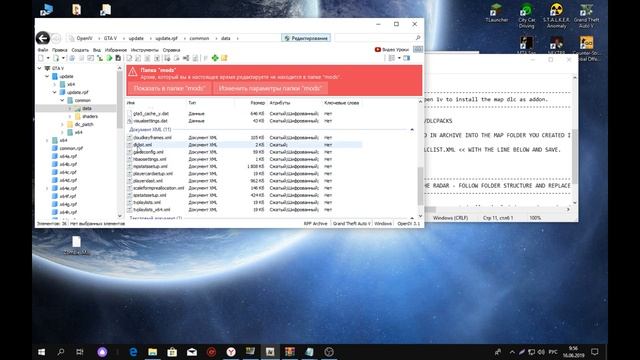The height and width of the screenshot is (360, 640).
Task: Change mods folder settings (Изменить параметры папки)
Action: [x=270, y=88]
